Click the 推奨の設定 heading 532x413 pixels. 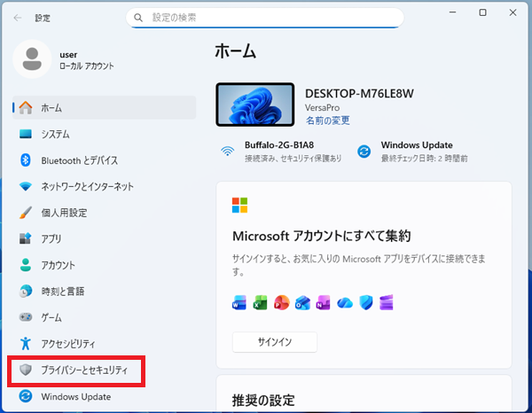(x=263, y=400)
